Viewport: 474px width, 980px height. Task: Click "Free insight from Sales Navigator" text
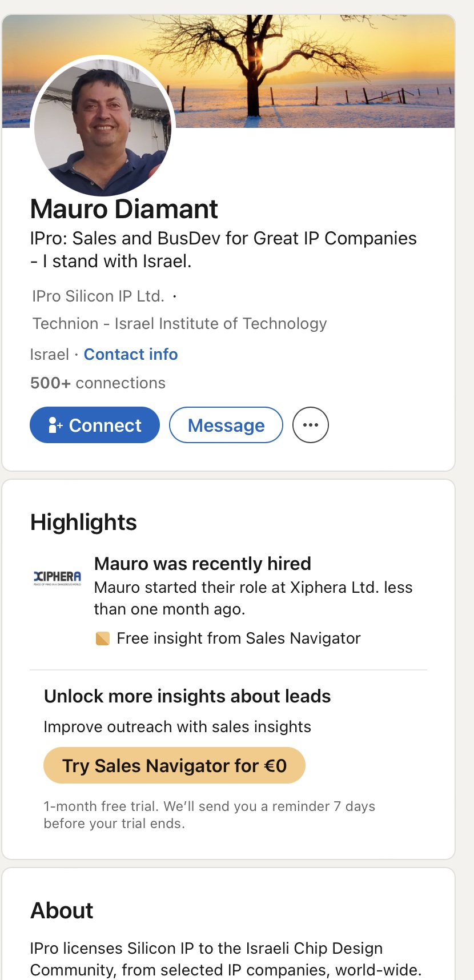click(x=238, y=638)
